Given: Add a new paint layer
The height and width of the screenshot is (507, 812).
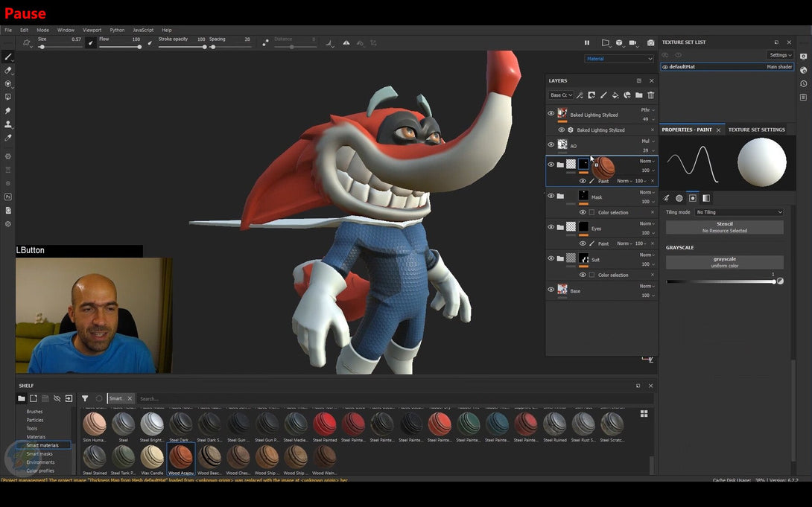Looking at the screenshot, I should [603, 95].
